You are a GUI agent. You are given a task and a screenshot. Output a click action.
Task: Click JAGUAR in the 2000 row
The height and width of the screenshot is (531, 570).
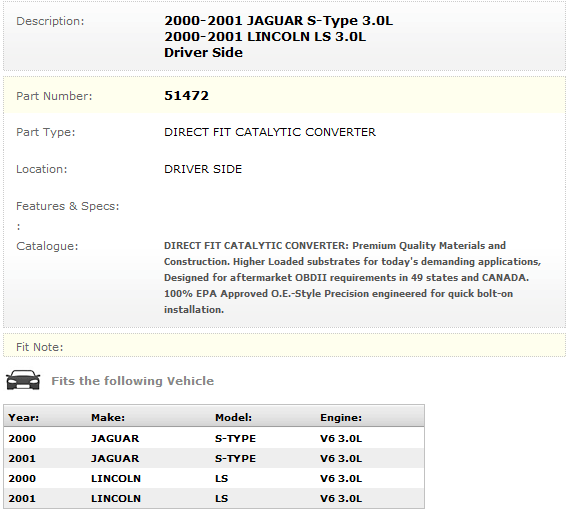coord(115,438)
